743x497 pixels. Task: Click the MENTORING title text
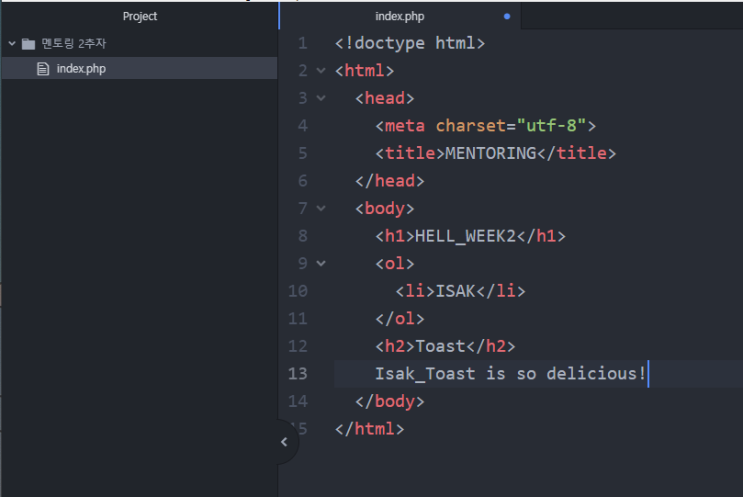(490, 153)
